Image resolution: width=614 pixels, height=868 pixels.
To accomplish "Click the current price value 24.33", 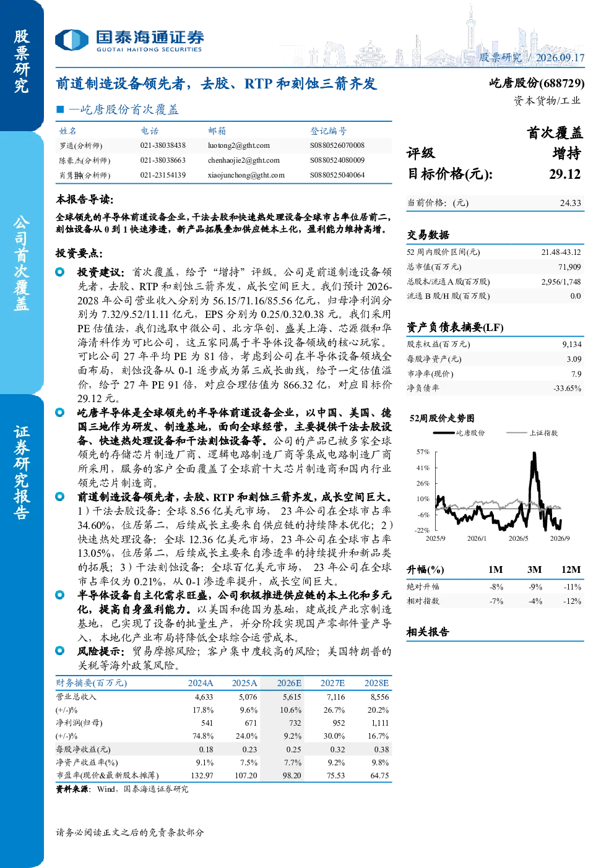I will [x=571, y=203].
